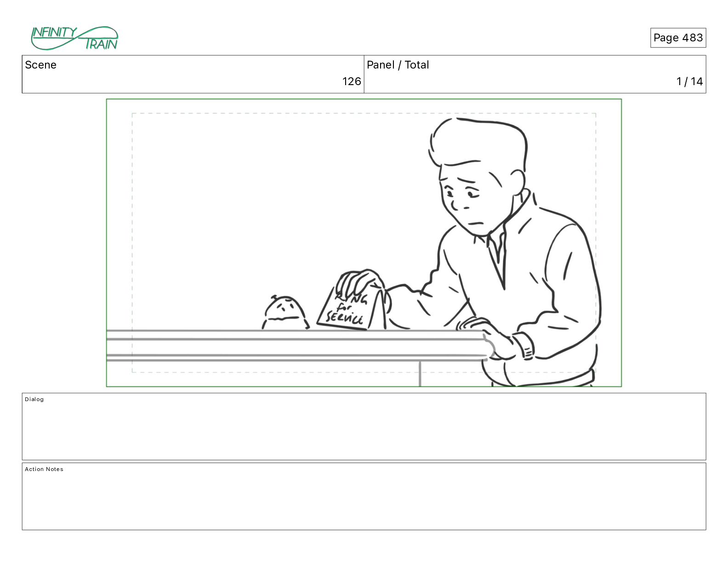Select the Page 483 label
This screenshot has height=563, width=728.
pyautogui.click(x=678, y=38)
